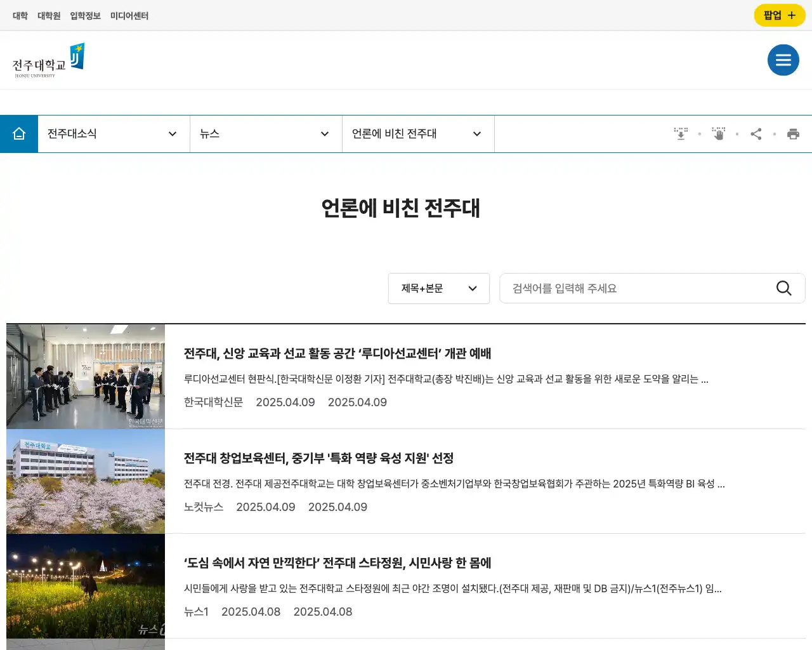Submit search with magnifier icon
The image size is (812, 650).
click(x=784, y=288)
